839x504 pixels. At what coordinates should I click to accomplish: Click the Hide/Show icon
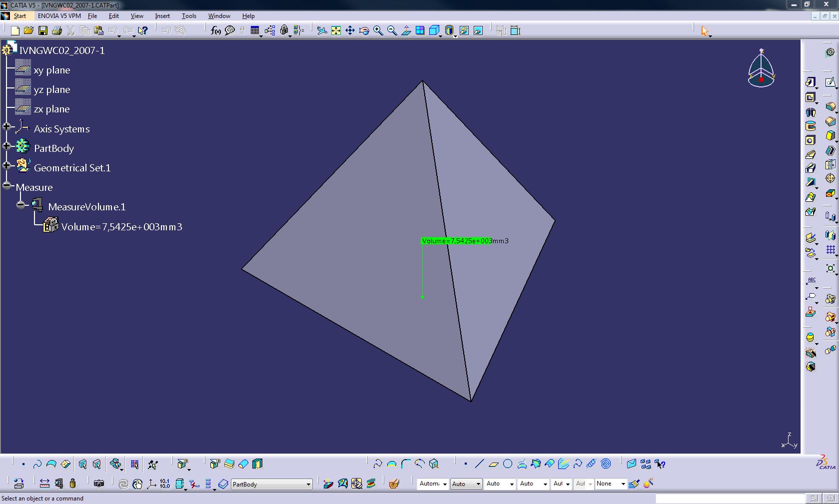click(464, 31)
